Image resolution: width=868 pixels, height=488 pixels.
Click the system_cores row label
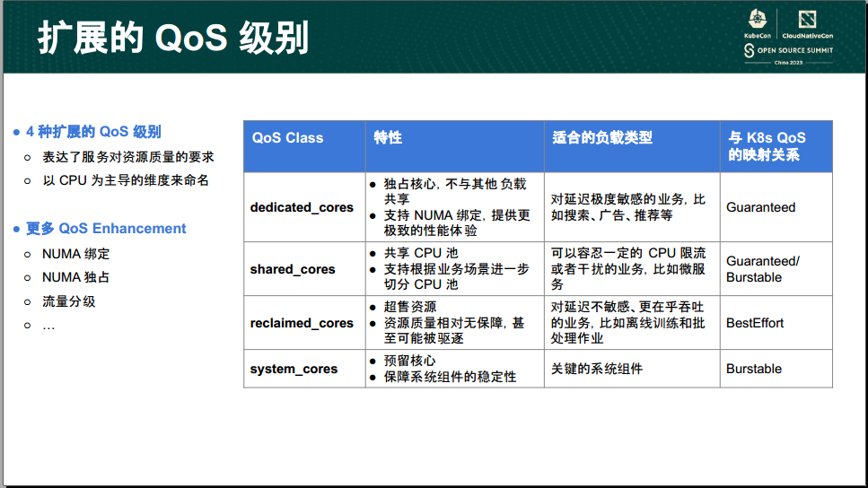tap(294, 369)
